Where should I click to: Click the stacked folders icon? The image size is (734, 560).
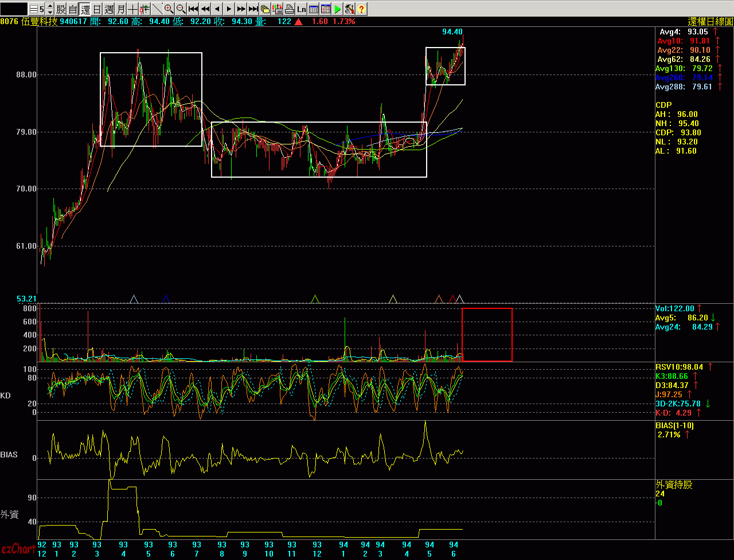[265, 9]
